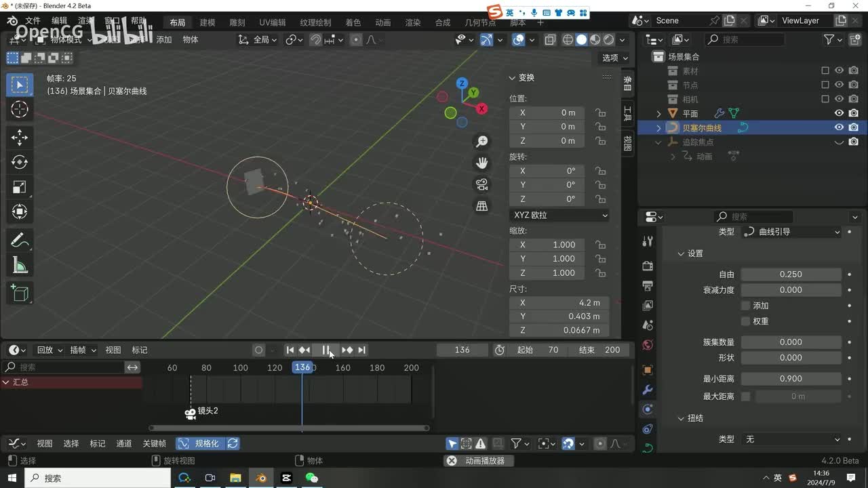Select the Rotate tool in toolbar

pos(20,162)
